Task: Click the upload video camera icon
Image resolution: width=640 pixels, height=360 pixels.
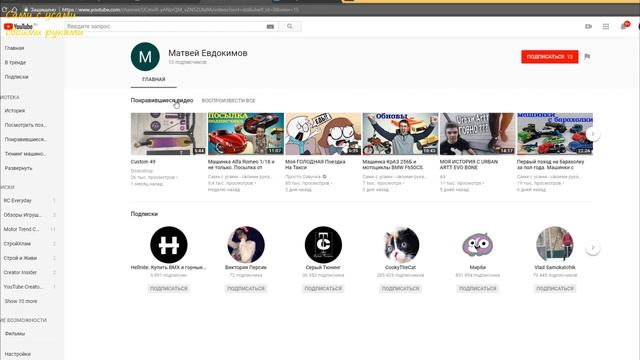Action: [x=588, y=27]
